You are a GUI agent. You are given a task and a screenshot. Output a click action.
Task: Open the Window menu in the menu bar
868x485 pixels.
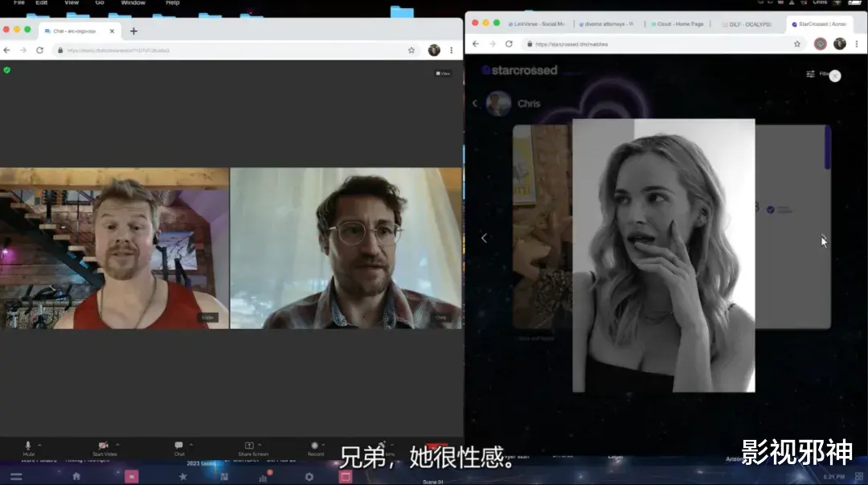[x=133, y=2]
